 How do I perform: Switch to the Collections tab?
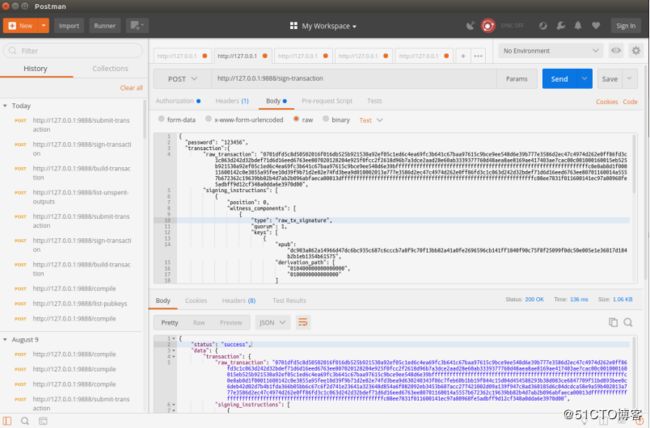[x=110, y=68]
